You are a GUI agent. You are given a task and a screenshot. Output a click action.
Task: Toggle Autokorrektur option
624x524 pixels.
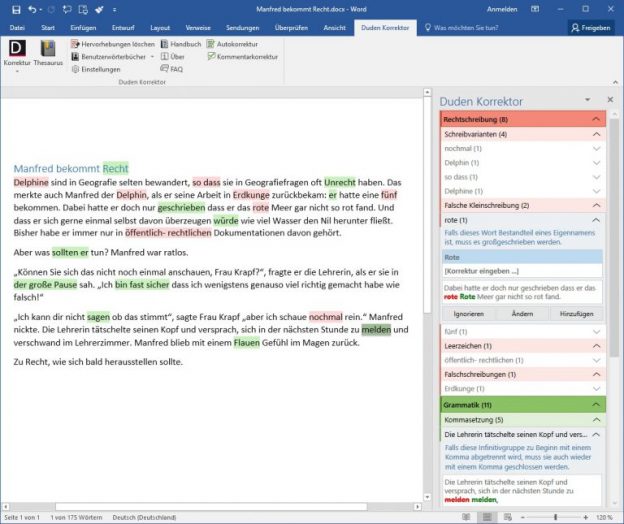[232, 44]
